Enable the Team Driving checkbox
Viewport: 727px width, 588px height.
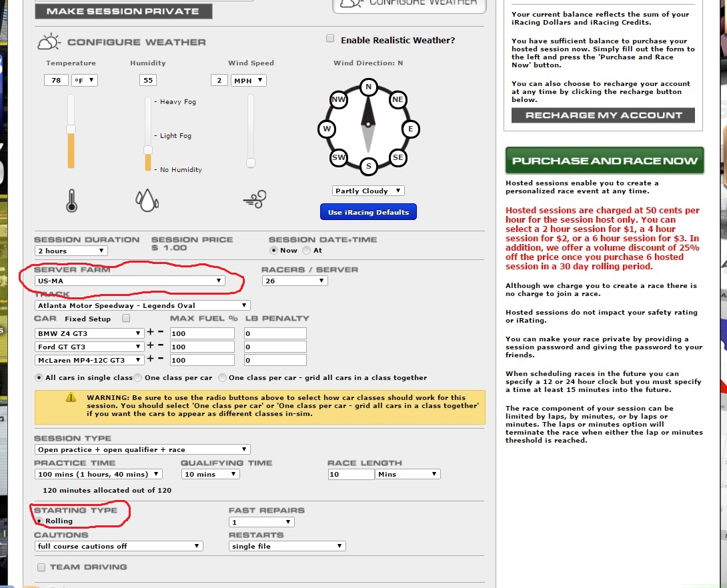coord(41,567)
